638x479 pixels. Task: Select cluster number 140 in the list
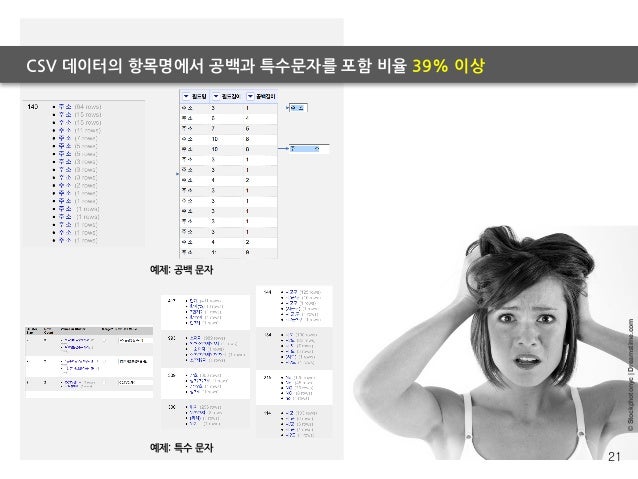pyautogui.click(x=33, y=107)
